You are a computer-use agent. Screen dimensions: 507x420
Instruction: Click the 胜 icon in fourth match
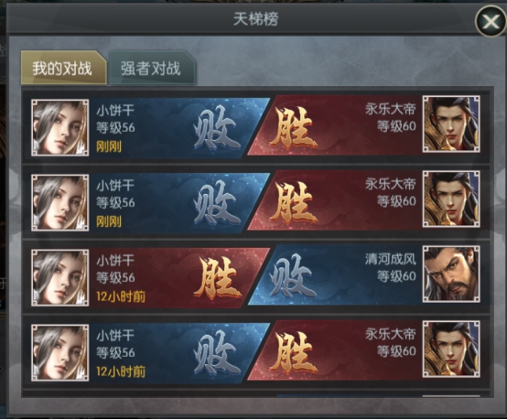[x=293, y=352]
